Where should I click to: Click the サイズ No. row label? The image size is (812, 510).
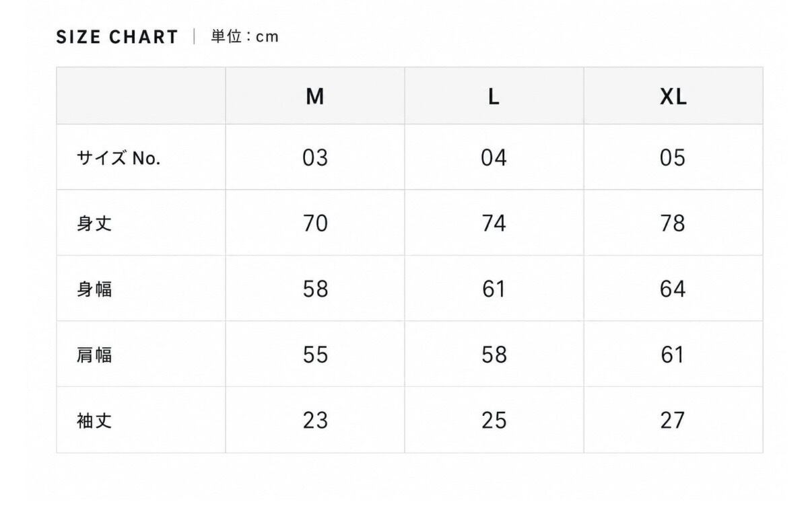point(119,158)
